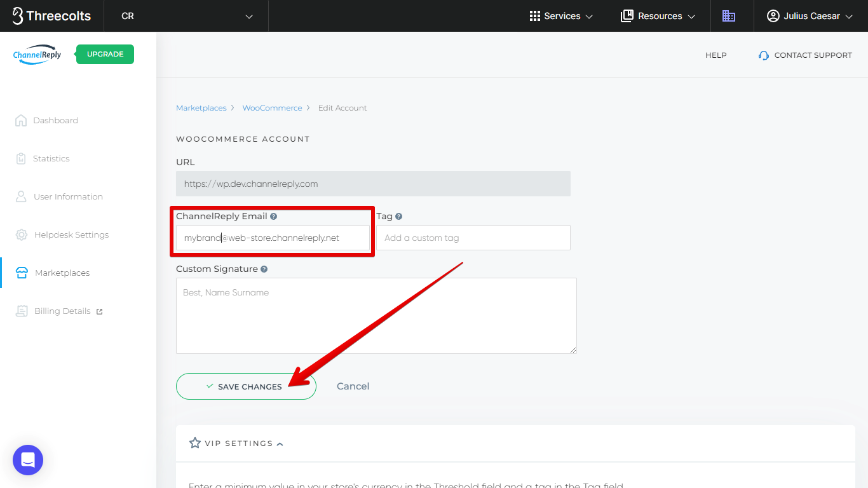This screenshot has height=488, width=868.
Task: Click the WooCommerce breadcrumb link
Action: pyautogui.click(x=272, y=108)
